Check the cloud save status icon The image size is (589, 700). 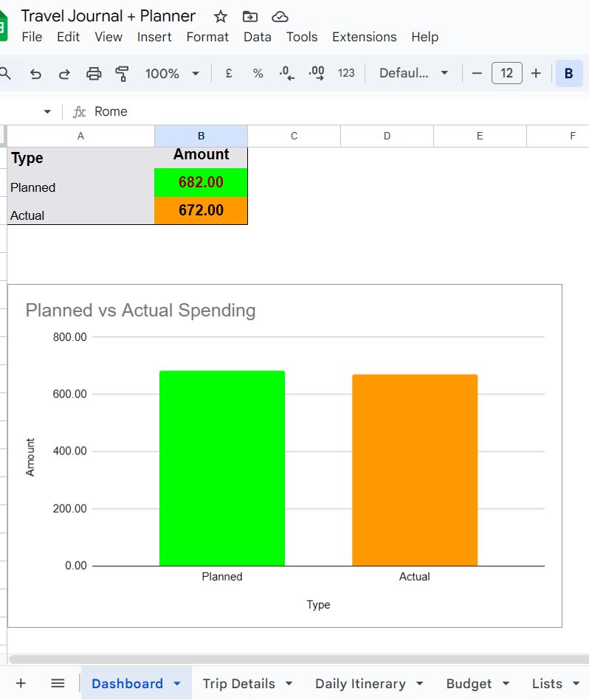[280, 17]
